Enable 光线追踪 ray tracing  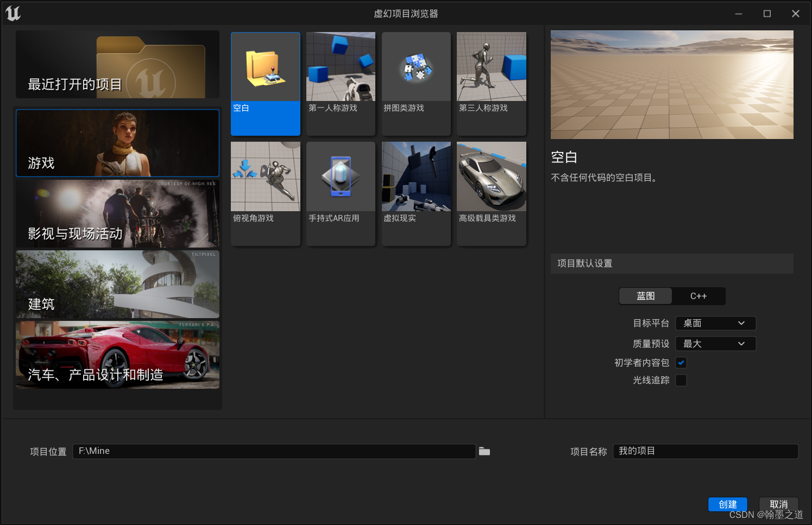click(x=681, y=380)
